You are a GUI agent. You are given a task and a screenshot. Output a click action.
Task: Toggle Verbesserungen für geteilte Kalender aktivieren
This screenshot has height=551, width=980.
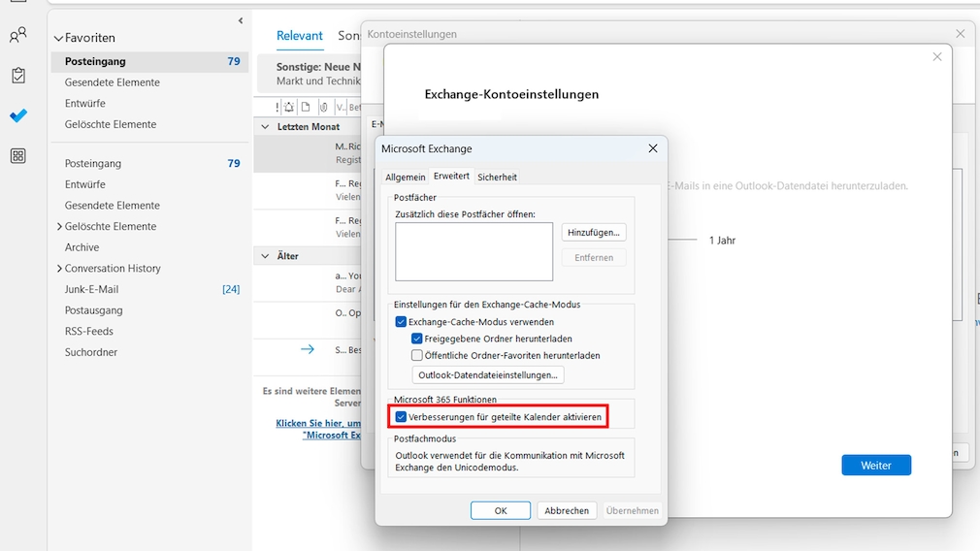(x=401, y=417)
